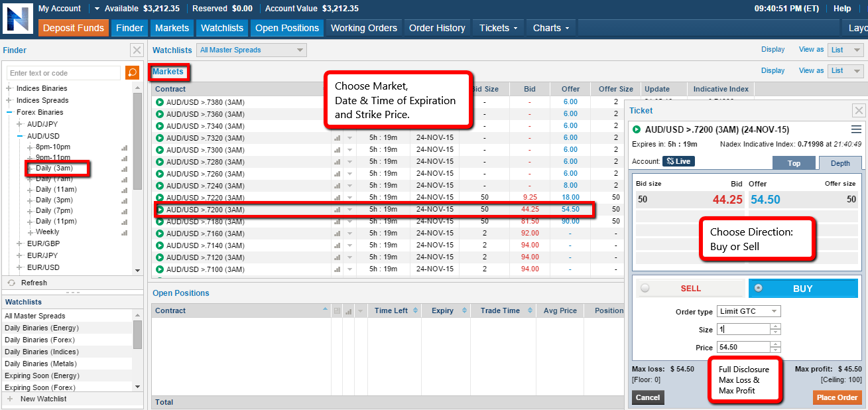Open chart icon in AUD/USD >.7140 row
This screenshot has width=868, height=410.
(337, 245)
